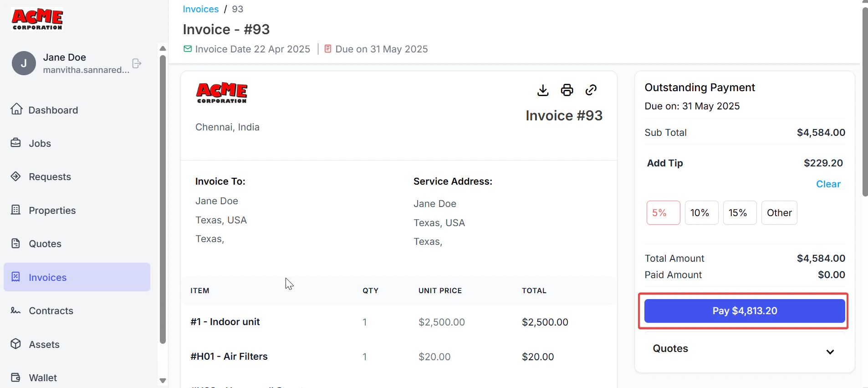This screenshot has height=388, width=868.
Task: Copy invoice link using the chain icon
Action: point(591,90)
